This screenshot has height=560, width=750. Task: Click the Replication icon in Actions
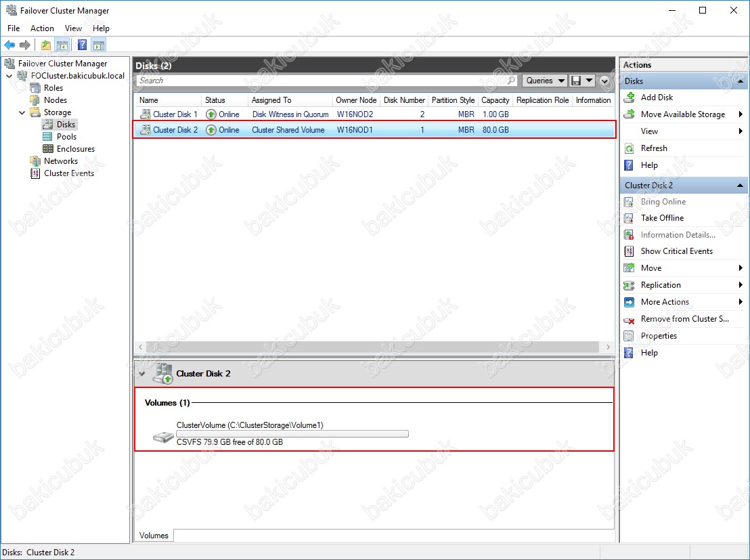[629, 285]
